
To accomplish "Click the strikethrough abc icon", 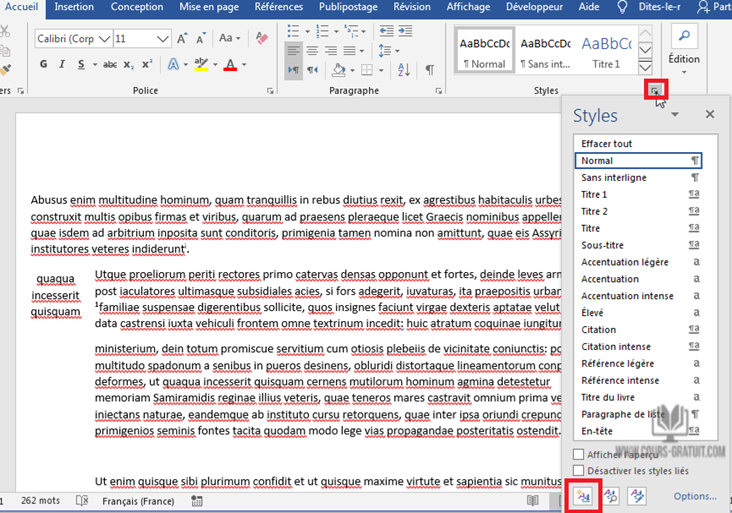I will tap(110, 65).
